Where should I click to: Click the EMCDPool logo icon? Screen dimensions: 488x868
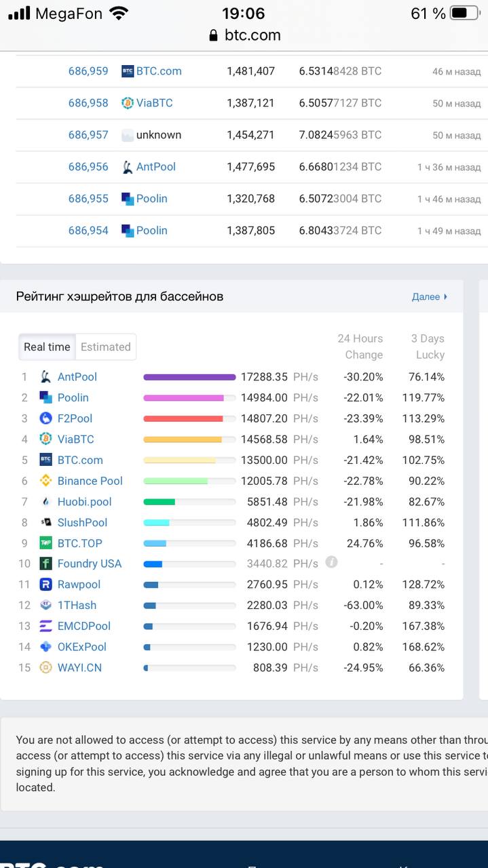pyautogui.click(x=45, y=626)
